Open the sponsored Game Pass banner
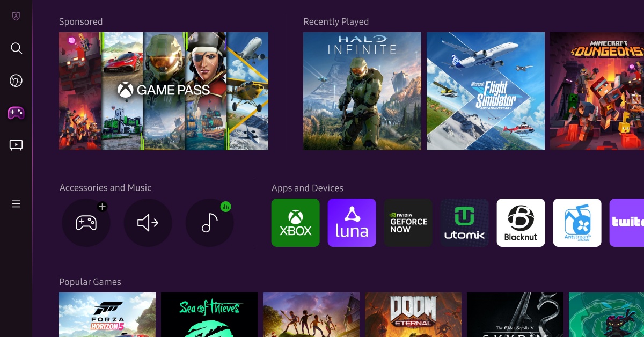The width and height of the screenshot is (644, 337). coord(164,91)
